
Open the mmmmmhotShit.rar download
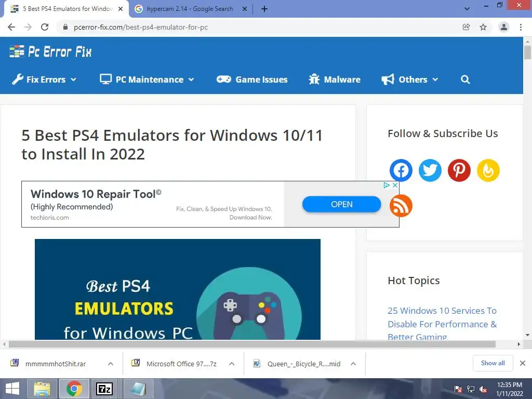pos(55,364)
